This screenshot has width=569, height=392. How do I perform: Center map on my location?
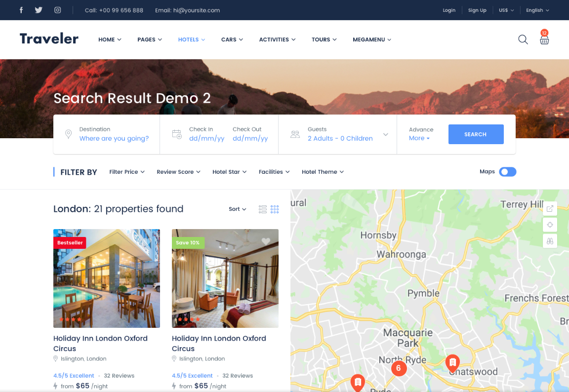pyautogui.click(x=550, y=225)
